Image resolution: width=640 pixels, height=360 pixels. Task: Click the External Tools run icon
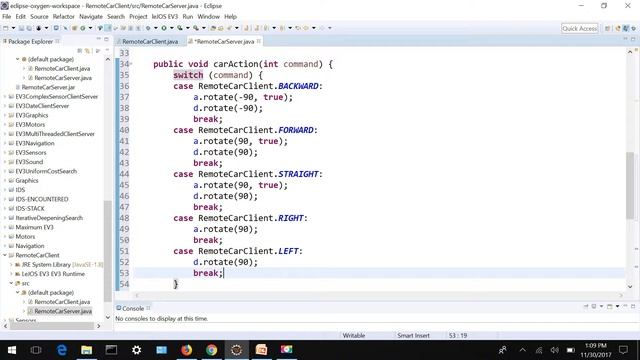pos(196,28)
